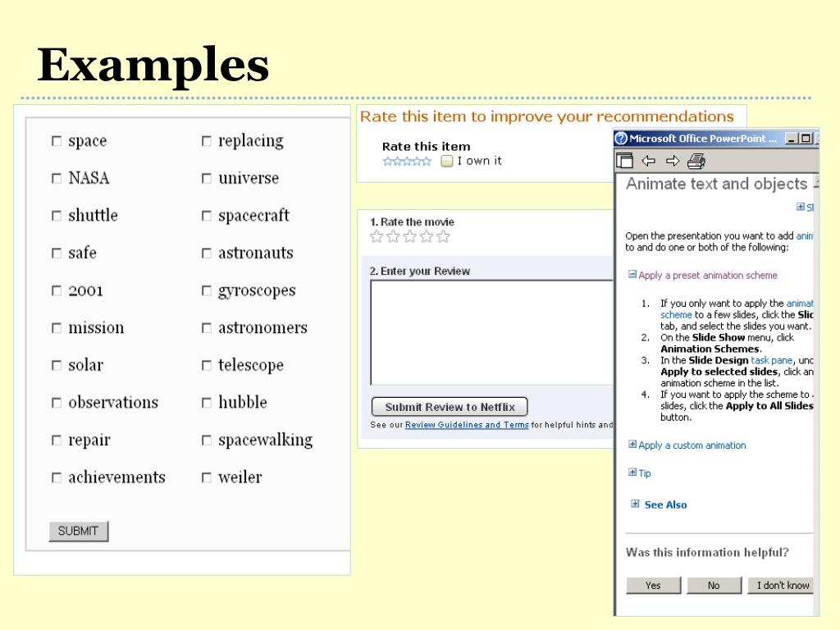The width and height of the screenshot is (840, 630).
Task: Tick the 'universe' checkbox
Action: coord(206,178)
